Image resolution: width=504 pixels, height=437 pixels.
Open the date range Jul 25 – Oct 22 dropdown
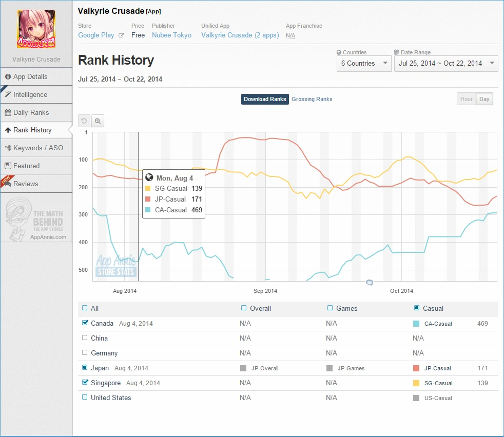(446, 63)
